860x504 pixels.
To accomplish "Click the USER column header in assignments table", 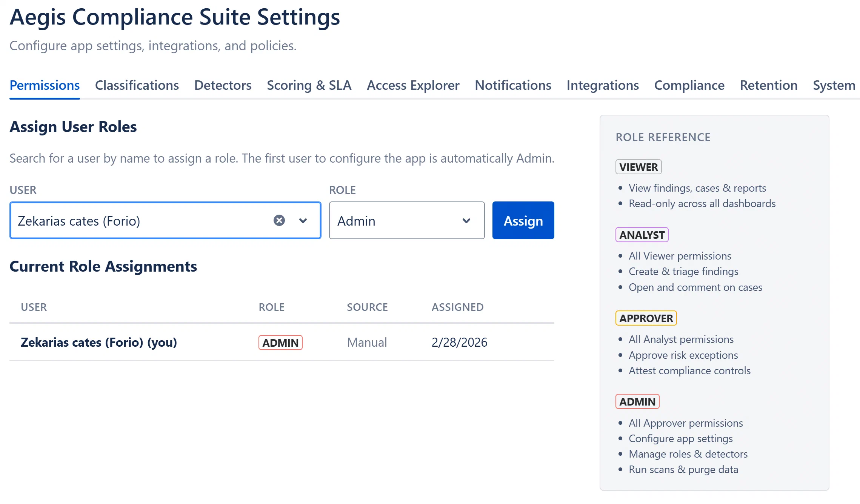I will (34, 307).
